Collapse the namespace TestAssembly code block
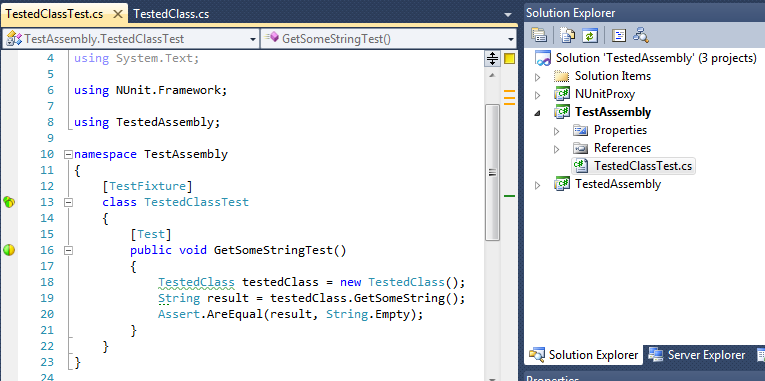The height and width of the screenshot is (381, 765). point(68,155)
